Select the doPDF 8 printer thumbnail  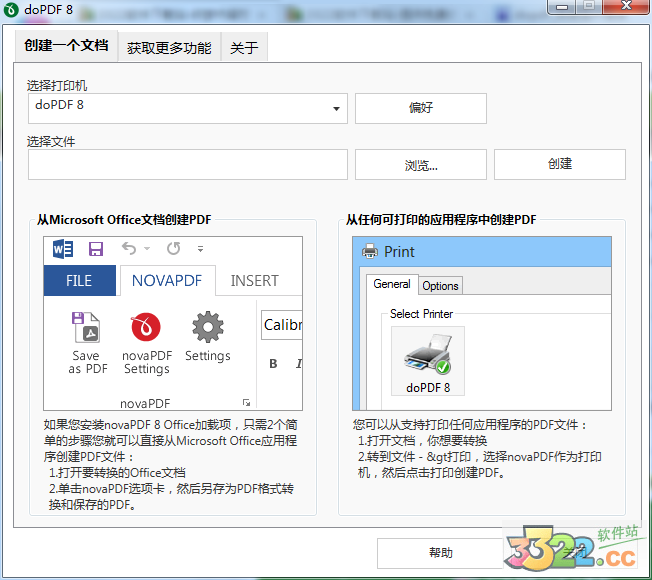point(428,361)
